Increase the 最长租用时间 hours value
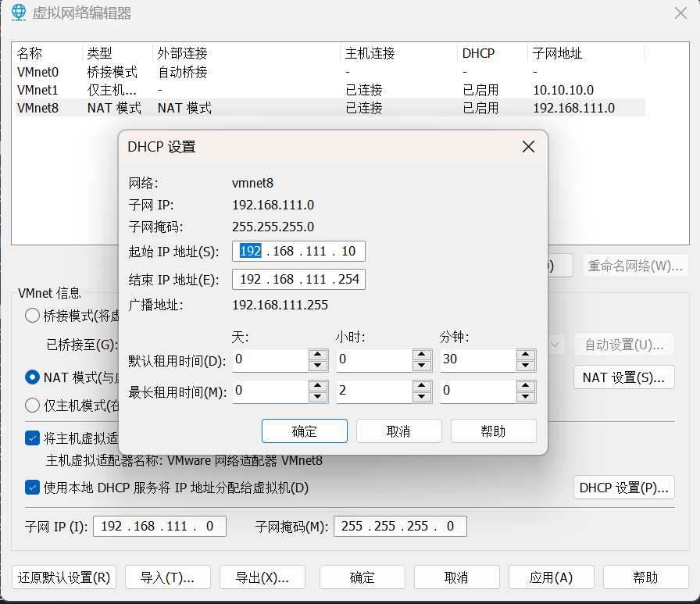 pyautogui.click(x=422, y=386)
